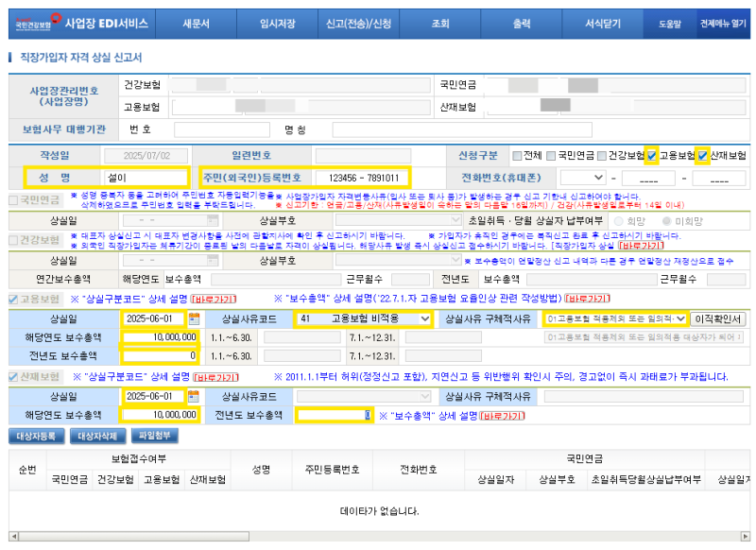Viewport: 756px width, 550px height.
Task: Click the horizontal scrollbar left arrow
Action: 13,536
